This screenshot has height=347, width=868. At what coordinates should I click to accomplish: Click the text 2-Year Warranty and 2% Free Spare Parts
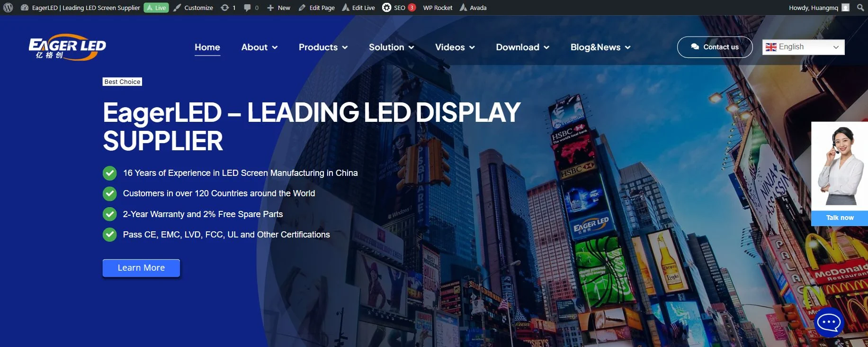pyautogui.click(x=203, y=214)
